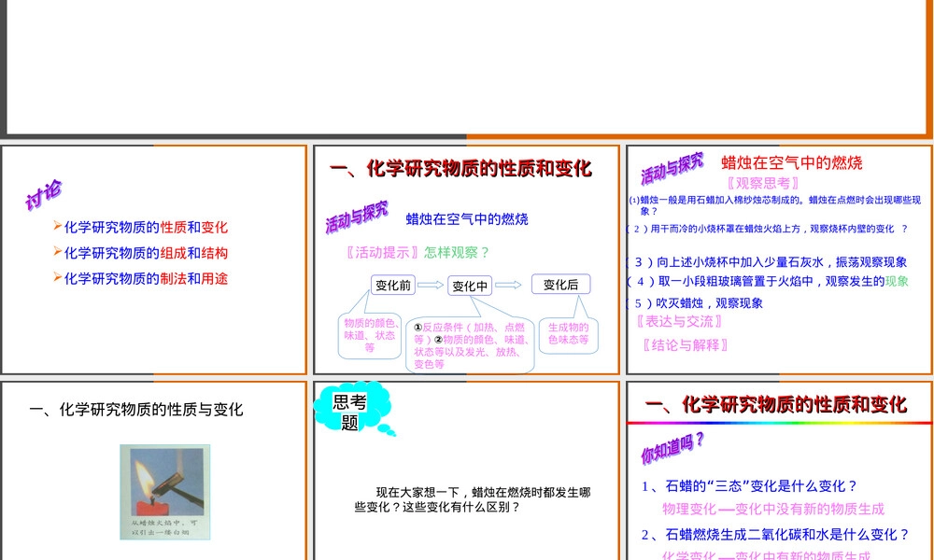Click the pink 〖观察思考〗 label
Screen dimensions: 934x560
click(762, 183)
